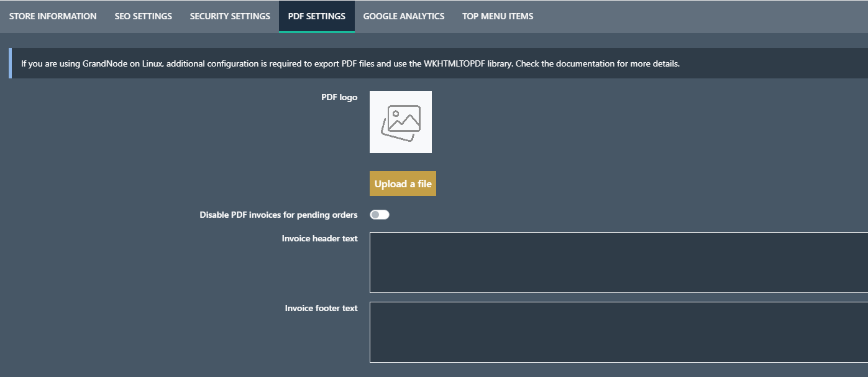
Task: Click the PDF logo label
Action: [339, 97]
